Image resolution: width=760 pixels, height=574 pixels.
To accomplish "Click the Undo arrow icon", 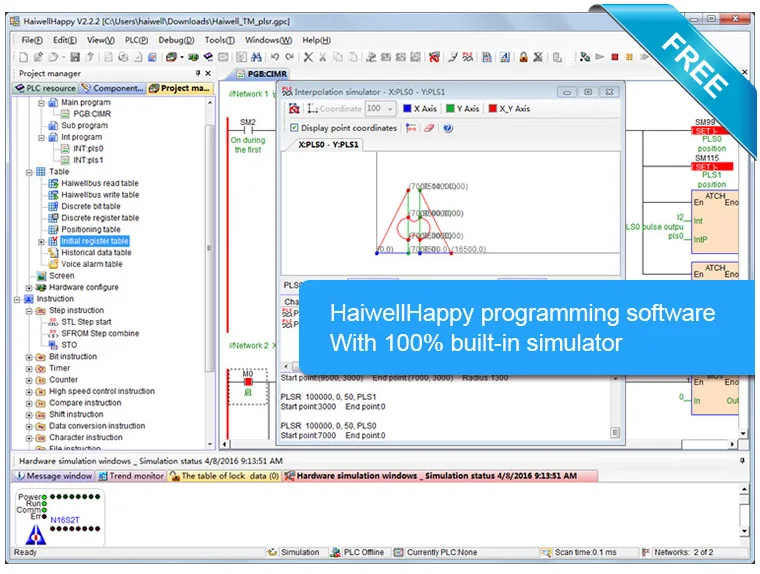I will tap(275, 57).
